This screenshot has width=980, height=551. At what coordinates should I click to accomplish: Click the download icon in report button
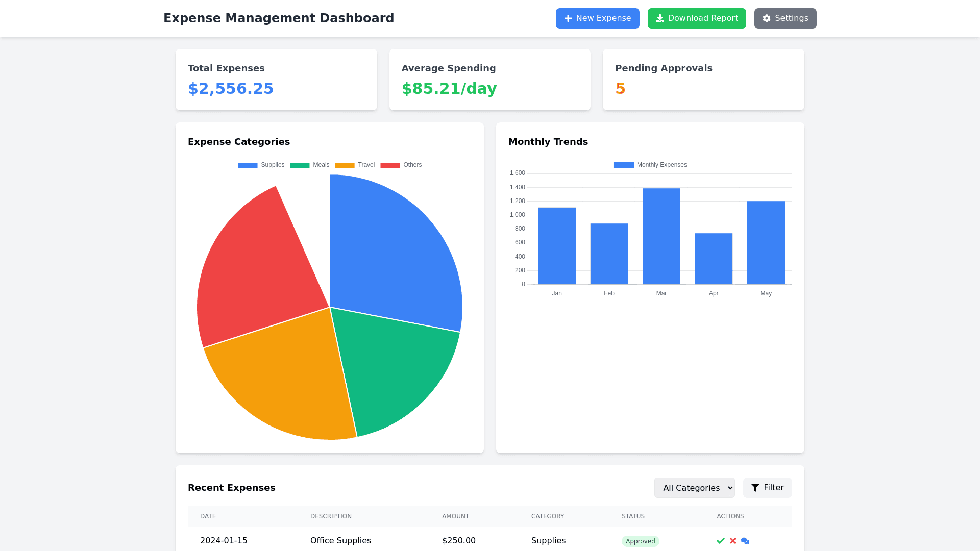pyautogui.click(x=660, y=18)
